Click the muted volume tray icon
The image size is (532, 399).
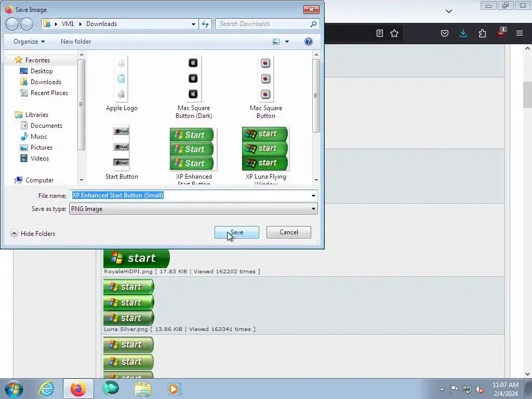point(480,389)
